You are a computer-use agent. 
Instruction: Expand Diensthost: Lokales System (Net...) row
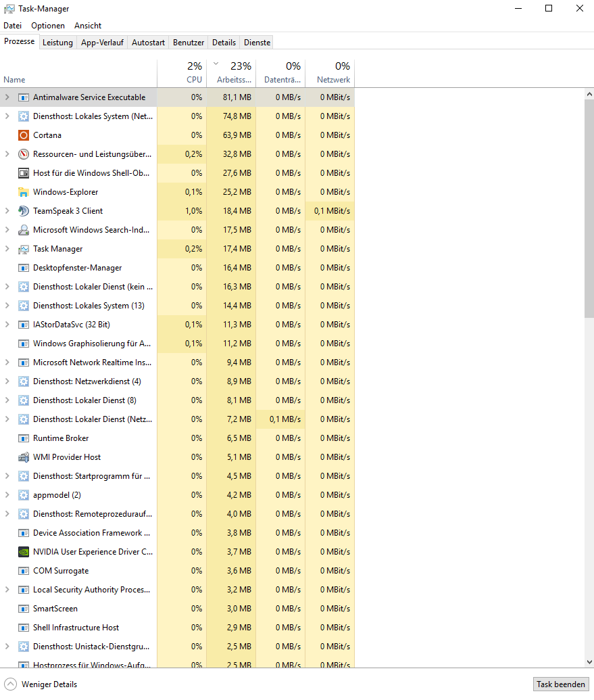pos(7,116)
